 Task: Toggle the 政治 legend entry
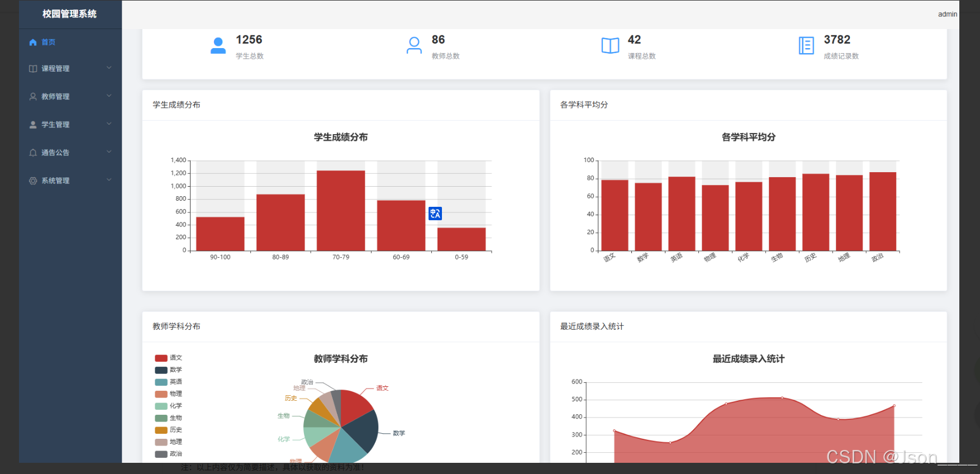tap(168, 454)
